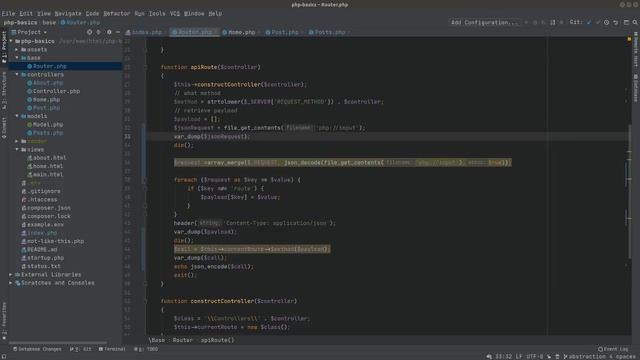Click apiRoute() breadcrumb at editor bottom
The height and width of the screenshot is (360, 640).
coord(217,340)
